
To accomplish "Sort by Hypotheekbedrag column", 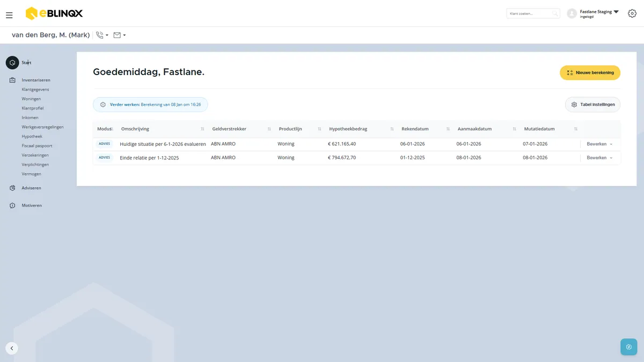I will pos(392,129).
